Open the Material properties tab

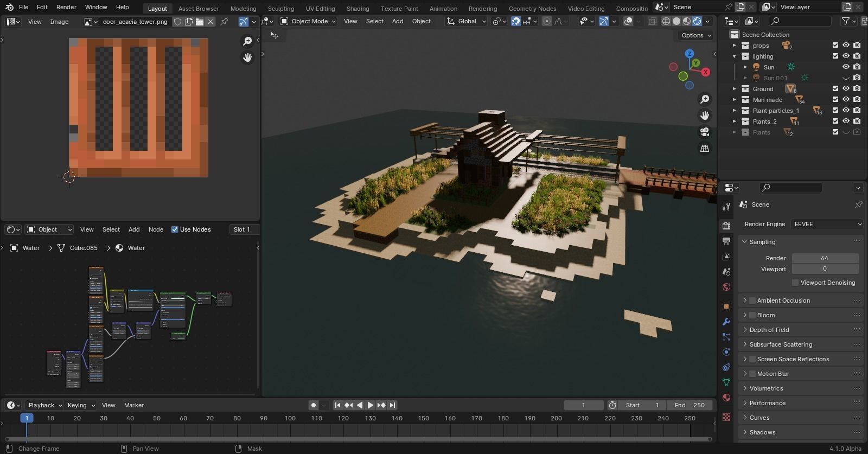click(x=726, y=398)
